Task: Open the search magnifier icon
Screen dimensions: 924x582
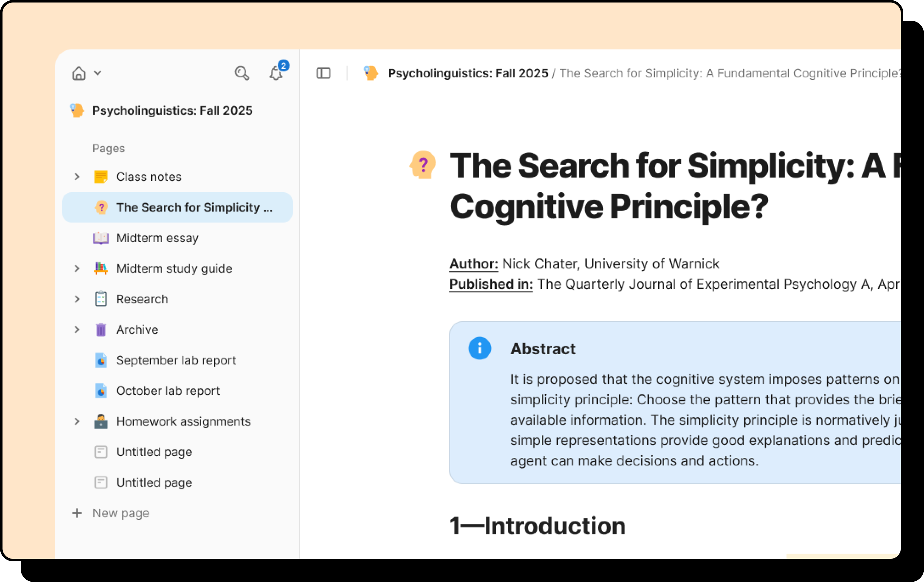Action: coord(241,73)
